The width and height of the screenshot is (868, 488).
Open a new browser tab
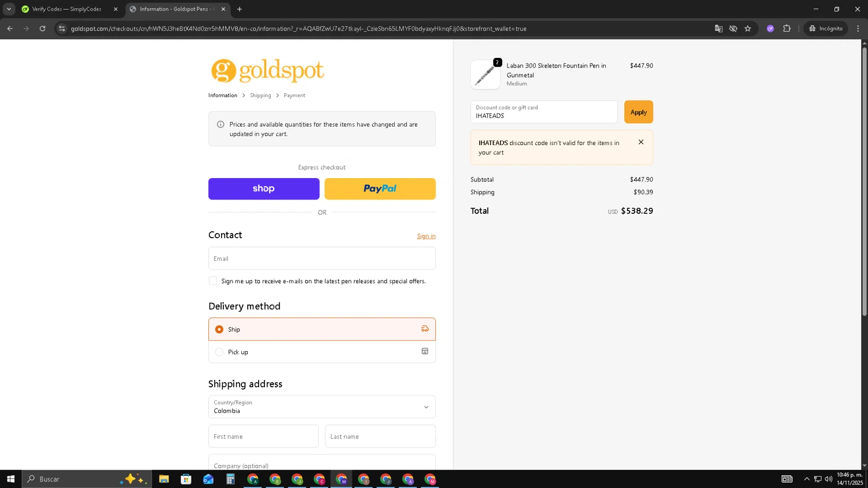[240, 9]
